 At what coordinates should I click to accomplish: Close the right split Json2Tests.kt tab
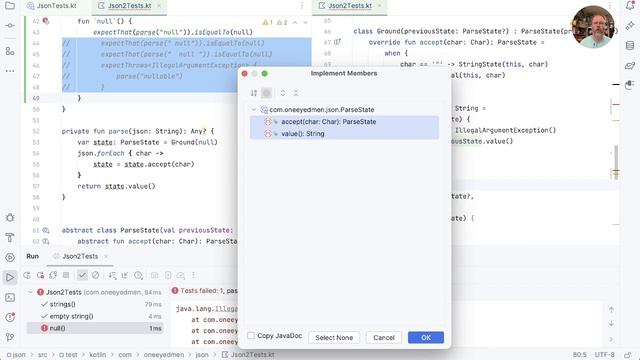[x=380, y=6]
